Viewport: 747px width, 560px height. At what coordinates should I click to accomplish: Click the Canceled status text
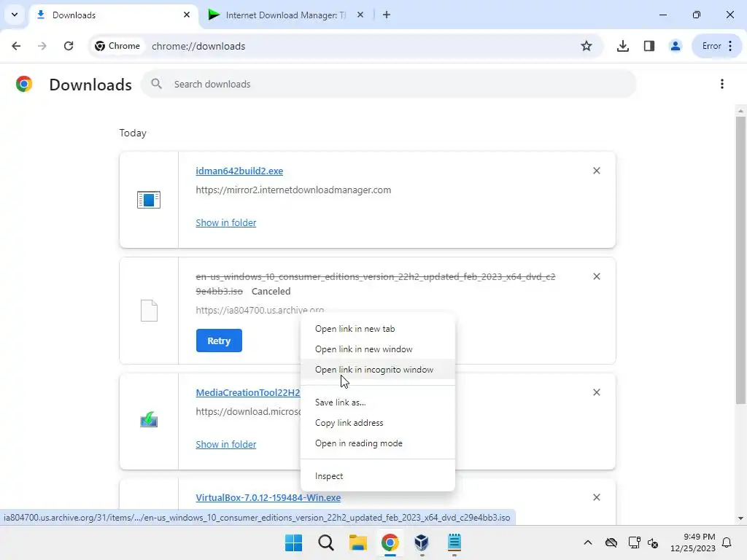click(271, 292)
